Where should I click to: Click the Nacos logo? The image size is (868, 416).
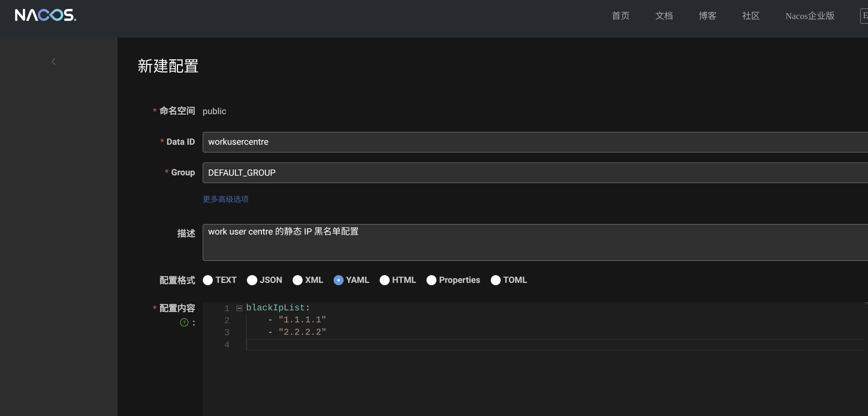click(x=45, y=15)
